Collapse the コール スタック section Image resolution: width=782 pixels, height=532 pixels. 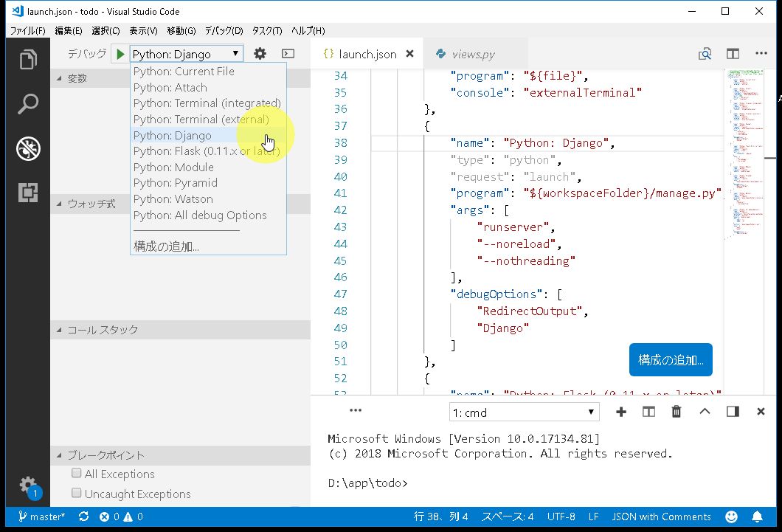click(x=103, y=330)
